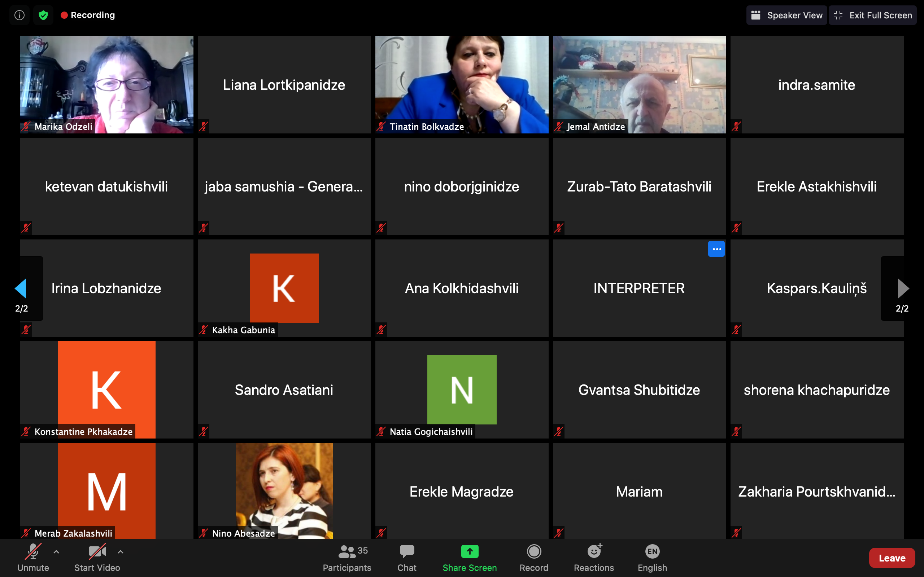Go to next gallery page arrow

903,288
